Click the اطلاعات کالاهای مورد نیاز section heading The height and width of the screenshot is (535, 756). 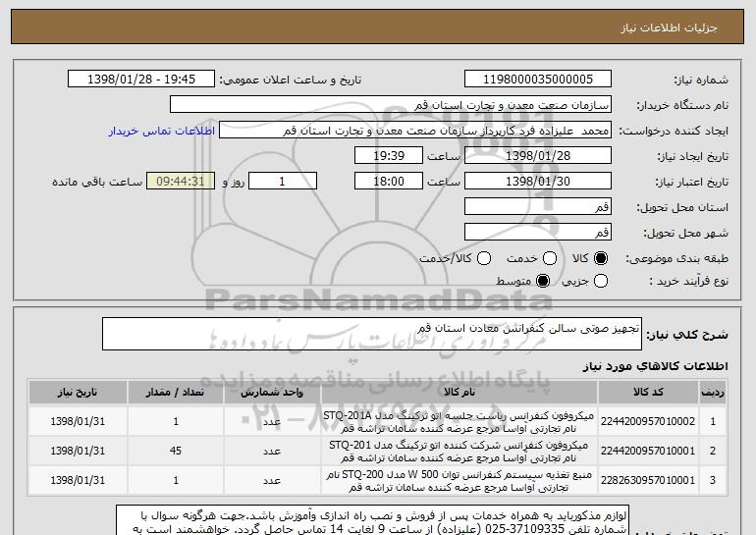(655, 366)
